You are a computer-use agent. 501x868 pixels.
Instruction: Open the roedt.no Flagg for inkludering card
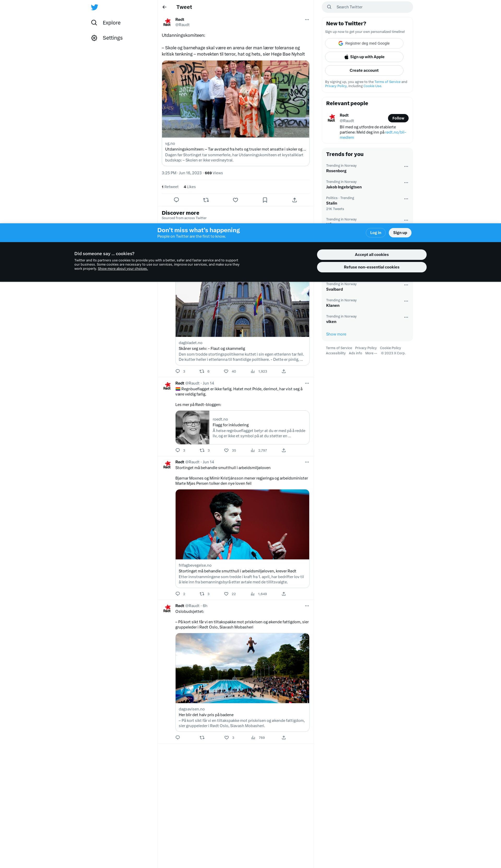(x=242, y=428)
